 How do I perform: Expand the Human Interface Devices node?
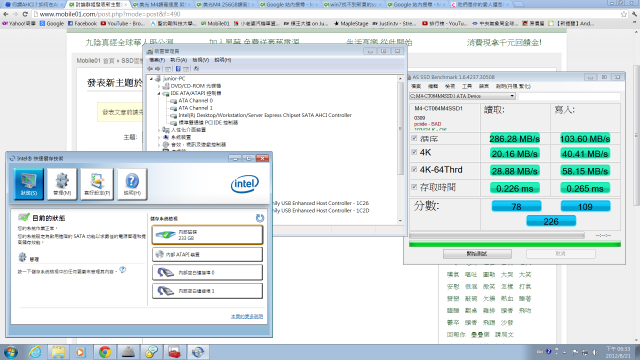159,130
